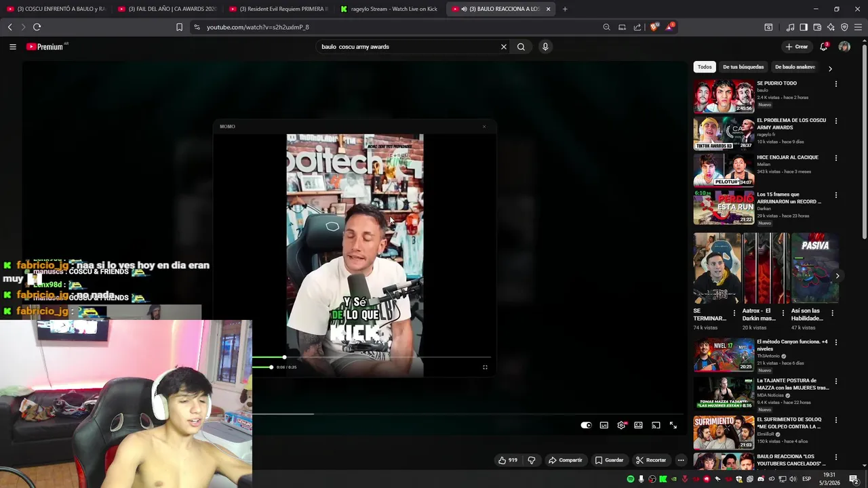This screenshot has width=868, height=488.
Task: Open a new browser tab
Action: 565,9
